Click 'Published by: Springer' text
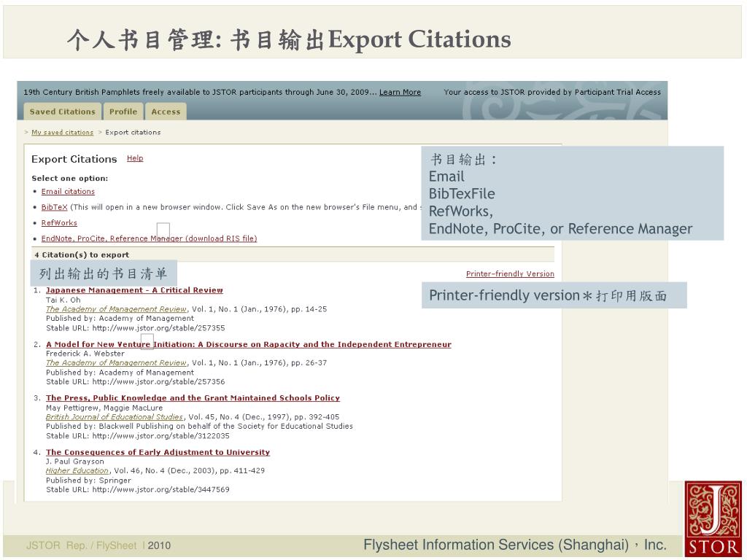 88,481
